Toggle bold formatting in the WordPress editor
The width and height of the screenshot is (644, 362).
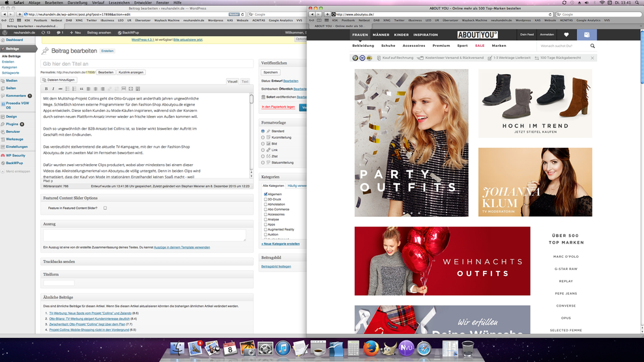(46, 89)
